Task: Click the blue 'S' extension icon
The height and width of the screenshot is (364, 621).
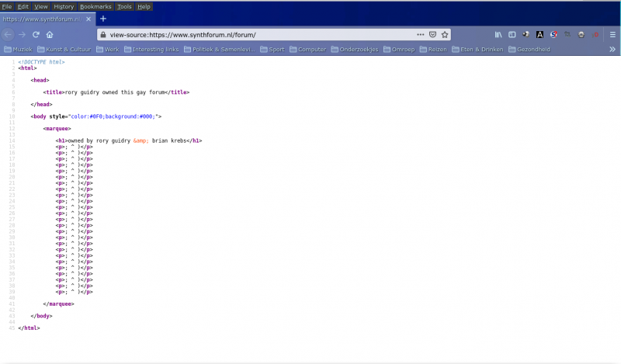Action: [553, 35]
